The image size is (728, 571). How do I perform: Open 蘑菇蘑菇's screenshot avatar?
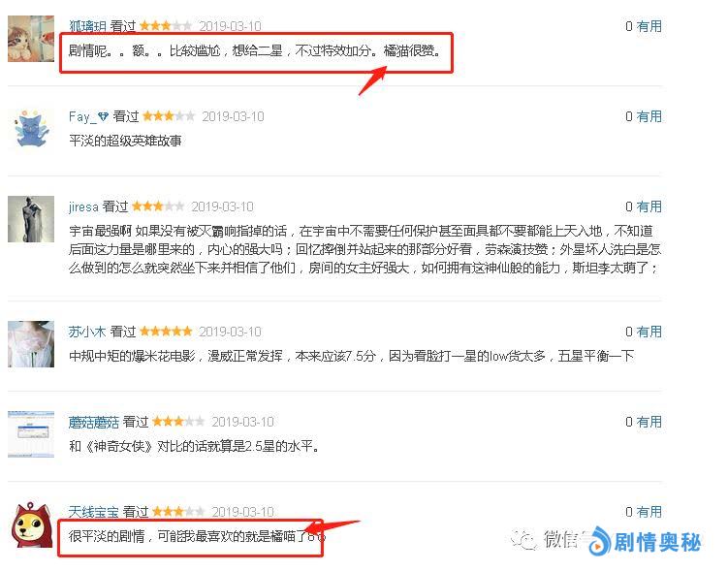(x=31, y=434)
